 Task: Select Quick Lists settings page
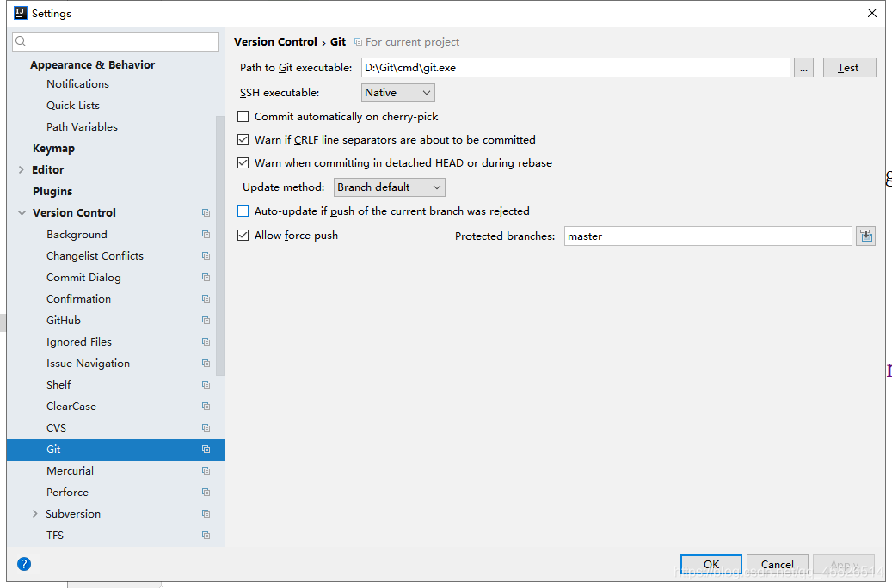(73, 105)
